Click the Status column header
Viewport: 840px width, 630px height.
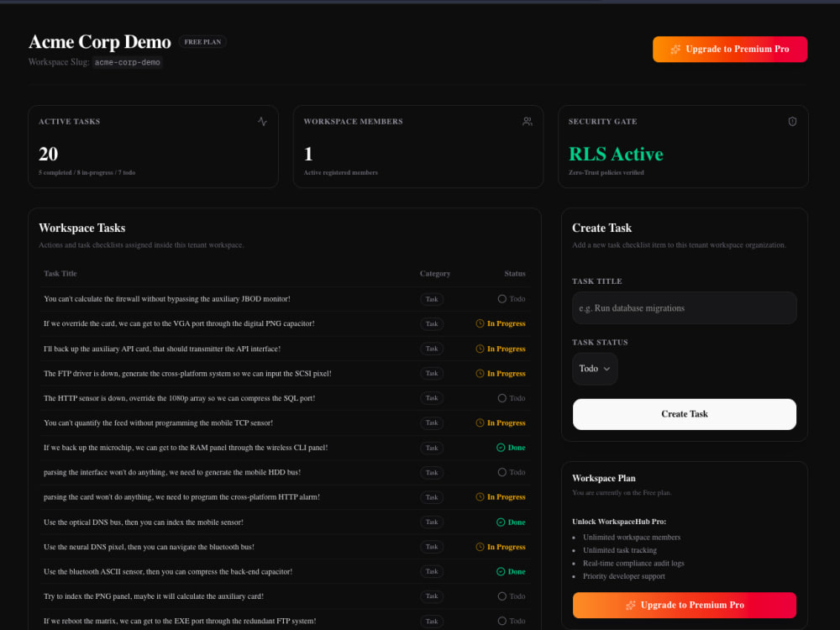point(514,274)
